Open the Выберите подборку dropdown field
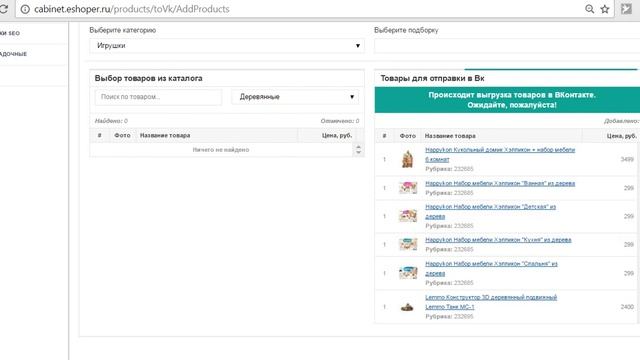This screenshot has width=640, height=360. pyautogui.click(x=507, y=46)
